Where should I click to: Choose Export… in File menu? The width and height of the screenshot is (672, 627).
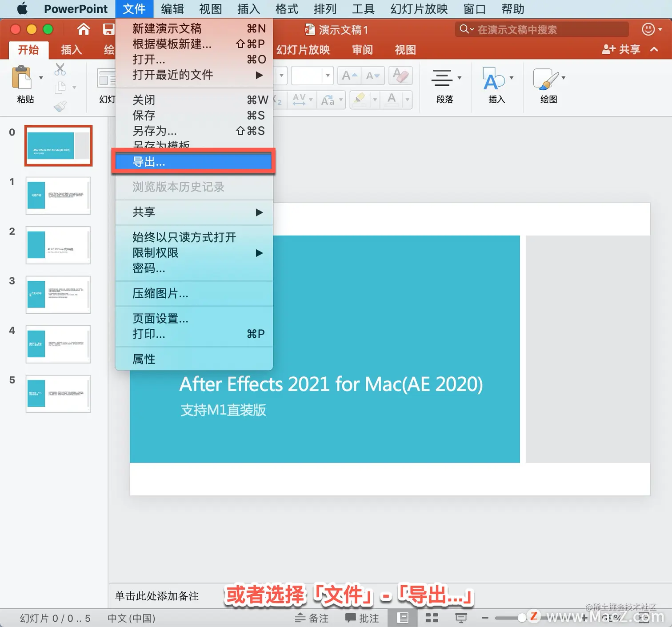point(193,162)
